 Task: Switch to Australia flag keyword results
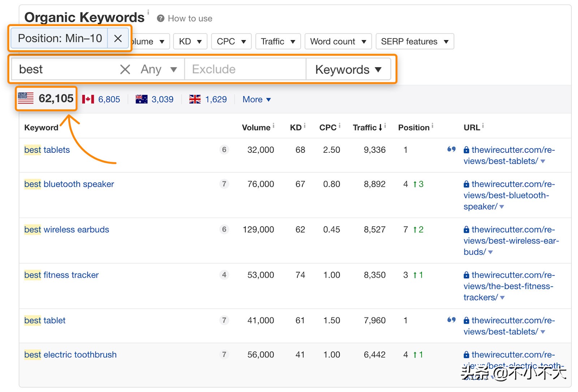coord(155,99)
